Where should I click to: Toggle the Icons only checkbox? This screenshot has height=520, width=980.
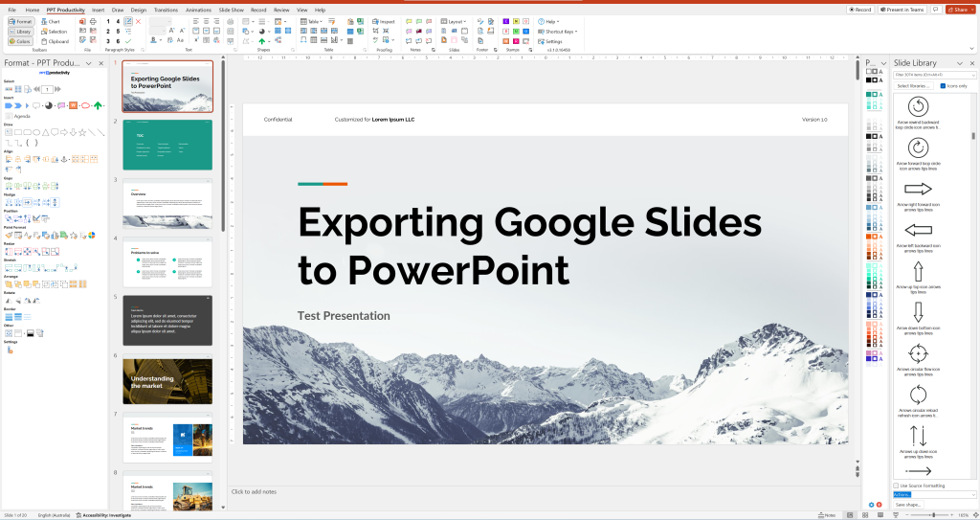[943, 86]
